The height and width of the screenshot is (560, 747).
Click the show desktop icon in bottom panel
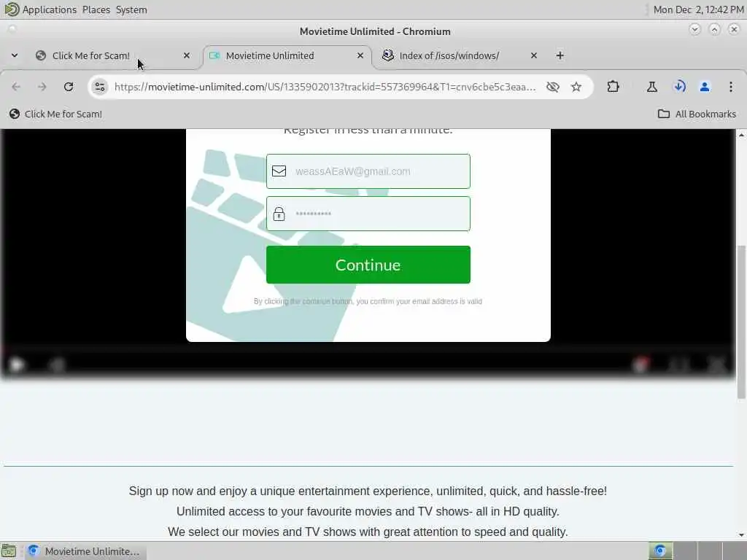click(9, 551)
